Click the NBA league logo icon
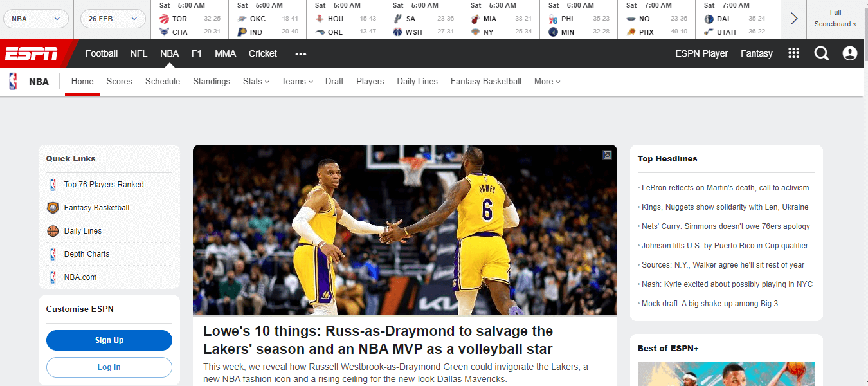 [x=14, y=82]
